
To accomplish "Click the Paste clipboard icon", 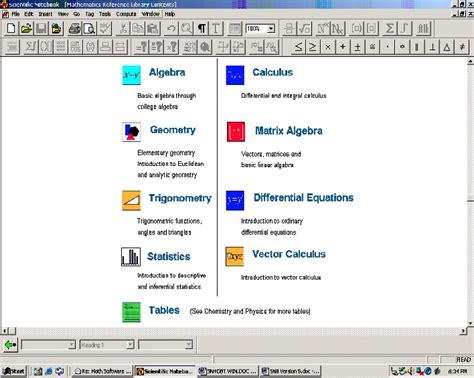I will pyautogui.click(x=153, y=29).
